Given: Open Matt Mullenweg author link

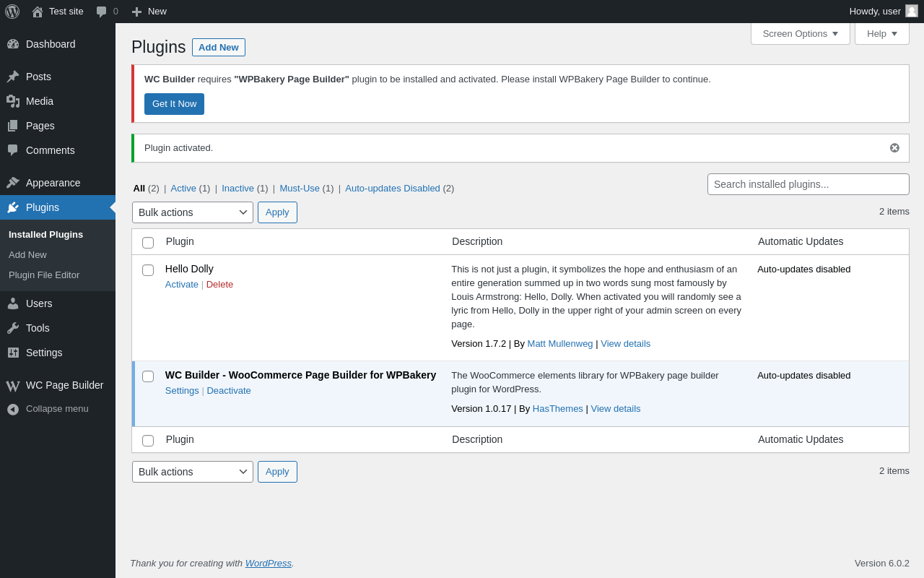Looking at the screenshot, I should pyautogui.click(x=560, y=343).
